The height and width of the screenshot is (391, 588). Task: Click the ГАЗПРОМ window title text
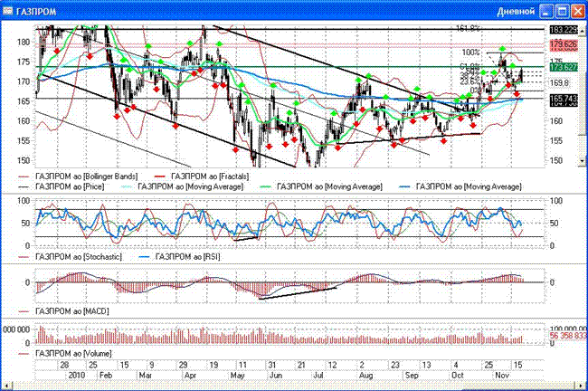pos(36,12)
